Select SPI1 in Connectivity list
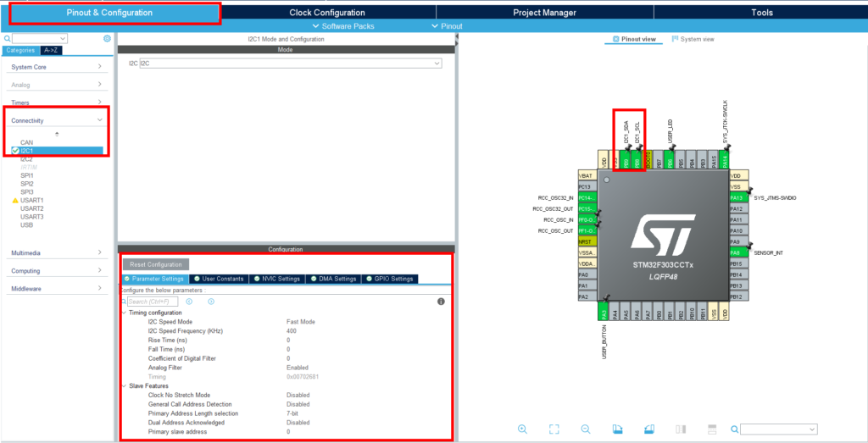This screenshot has width=868, height=443. tap(27, 175)
